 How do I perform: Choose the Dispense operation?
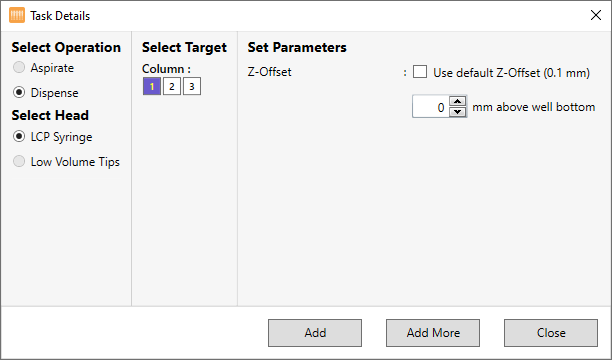click(19, 92)
